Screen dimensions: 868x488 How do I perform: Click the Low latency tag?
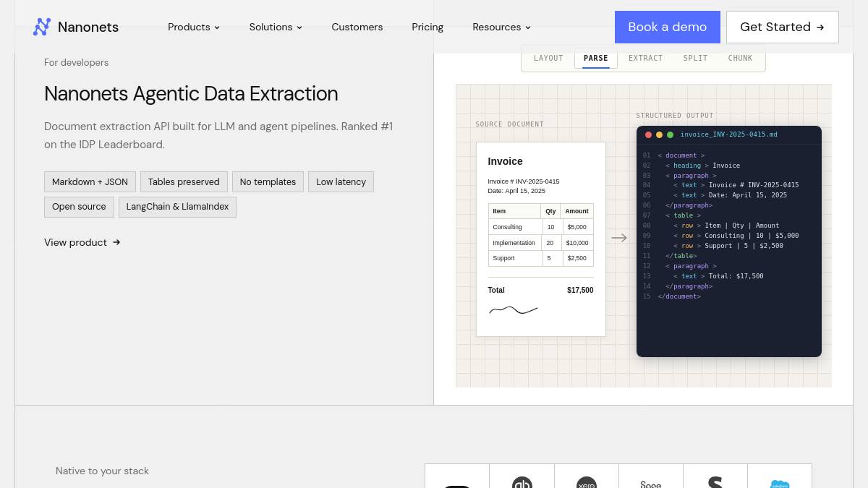341,181
